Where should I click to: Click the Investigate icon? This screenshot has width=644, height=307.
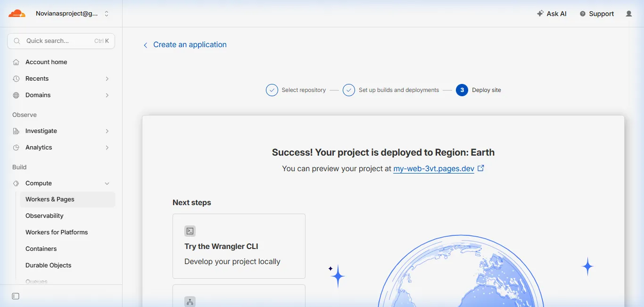pos(16,131)
